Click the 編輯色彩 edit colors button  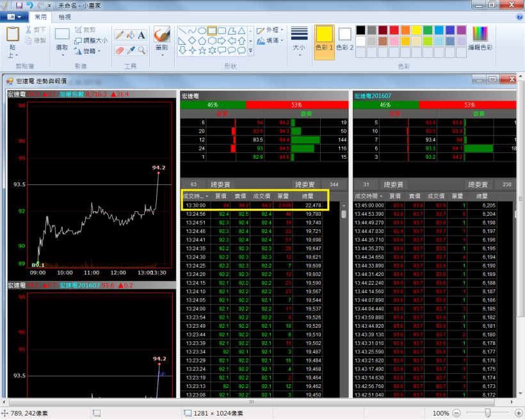pos(480,38)
